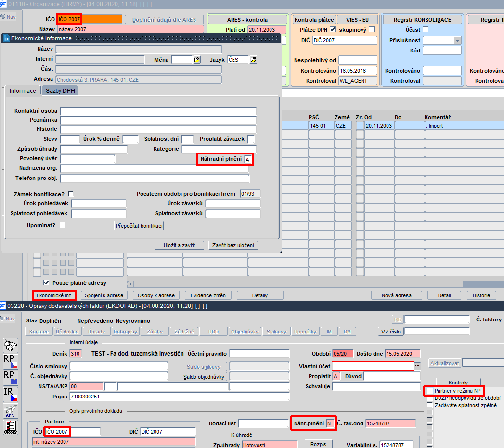
Task: Click Kontrola plátce button
Action: pos(314,20)
